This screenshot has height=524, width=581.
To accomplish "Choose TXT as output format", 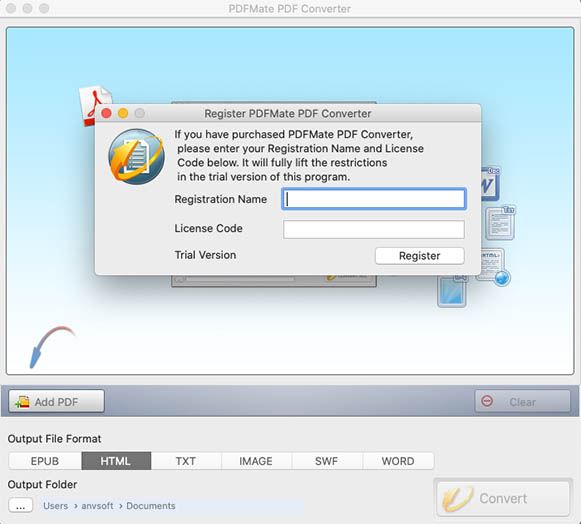I will pyautogui.click(x=186, y=461).
